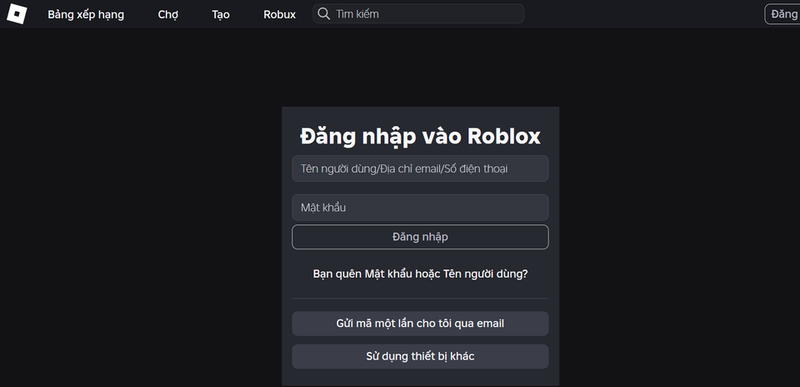Focus the Mật khẩu password field
Image resolution: width=800 pixels, height=387 pixels.
pyautogui.click(x=420, y=208)
